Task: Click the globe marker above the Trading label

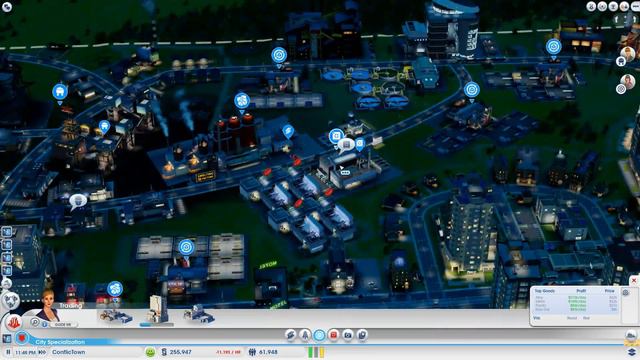Action: tap(115, 290)
